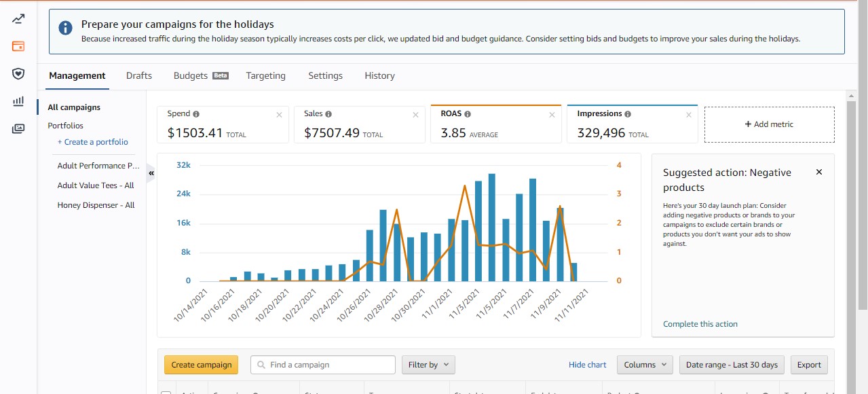Click the Export button
Screen dimensions: 868x394
coord(809,365)
